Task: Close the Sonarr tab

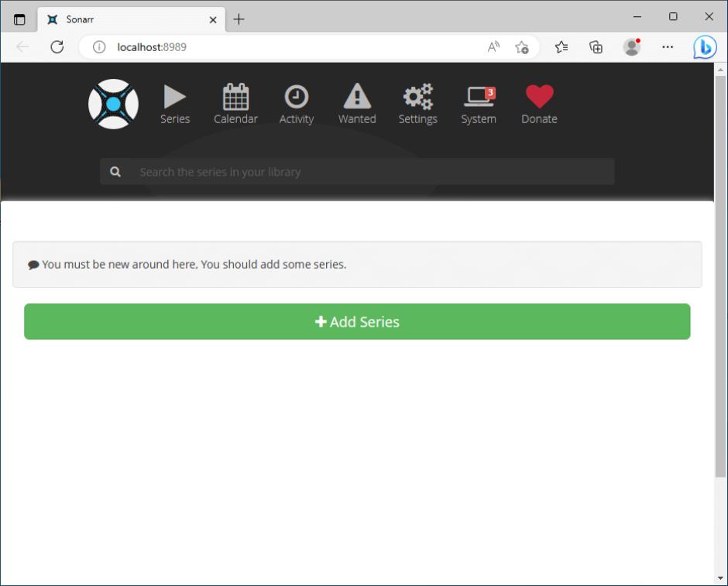Action: tap(213, 19)
